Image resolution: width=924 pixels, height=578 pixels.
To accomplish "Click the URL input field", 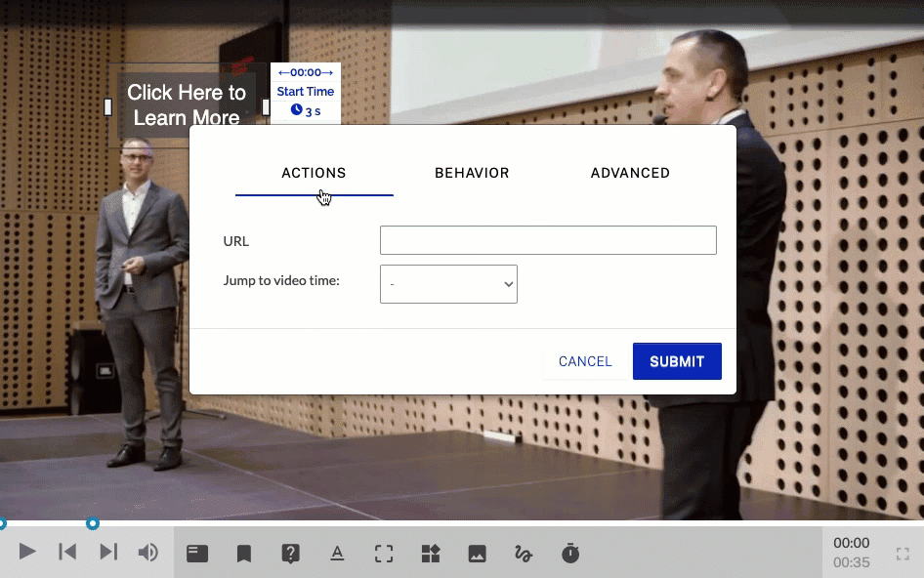I will [548, 240].
